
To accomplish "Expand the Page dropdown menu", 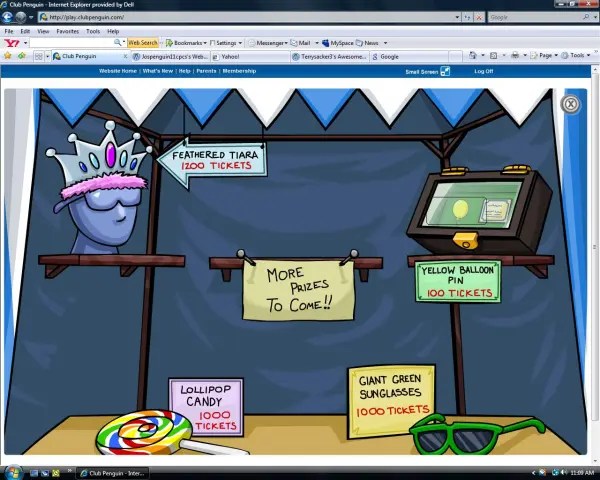I will click(546, 56).
